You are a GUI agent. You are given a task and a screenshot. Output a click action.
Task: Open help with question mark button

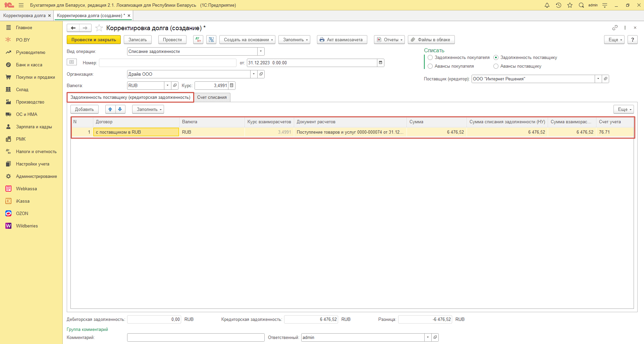click(x=633, y=40)
